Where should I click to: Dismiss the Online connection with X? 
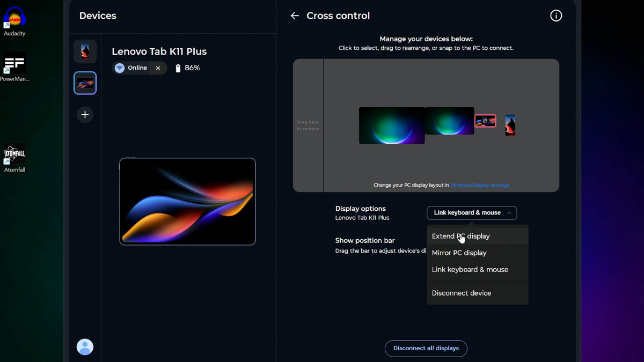point(158,68)
